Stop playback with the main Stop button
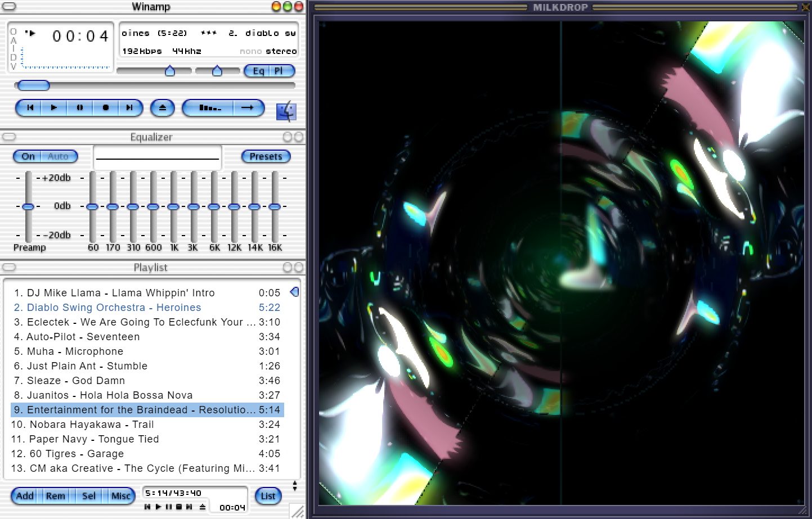812x519 pixels. click(105, 107)
